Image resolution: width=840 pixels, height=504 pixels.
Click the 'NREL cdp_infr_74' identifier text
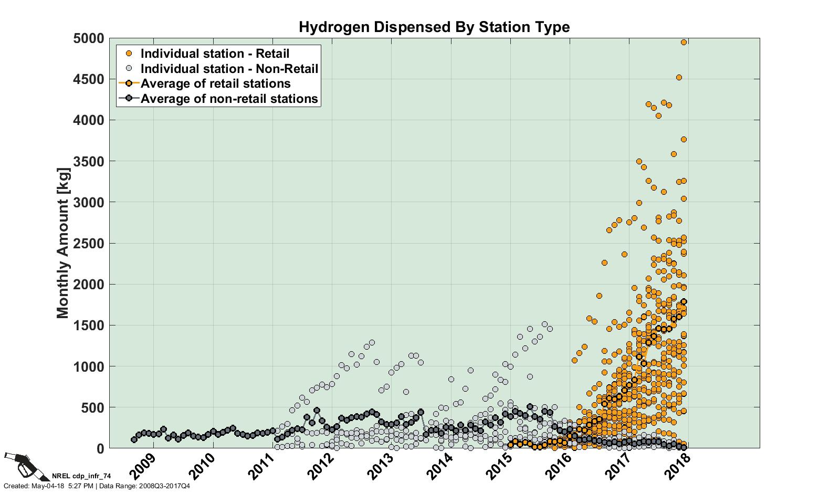[81, 477]
